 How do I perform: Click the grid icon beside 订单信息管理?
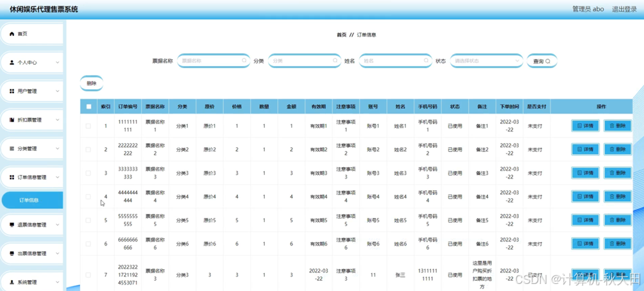(12, 177)
